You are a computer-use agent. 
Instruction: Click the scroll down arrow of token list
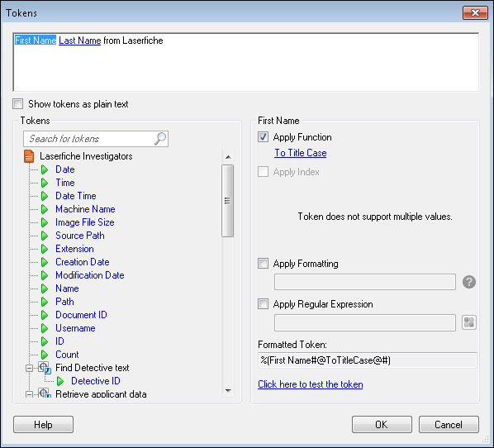[228, 391]
